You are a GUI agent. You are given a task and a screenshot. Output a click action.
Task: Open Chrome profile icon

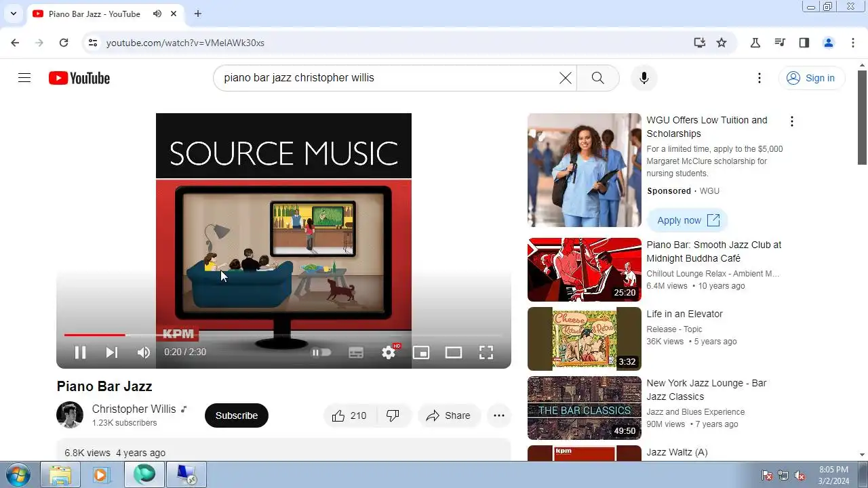[829, 43]
